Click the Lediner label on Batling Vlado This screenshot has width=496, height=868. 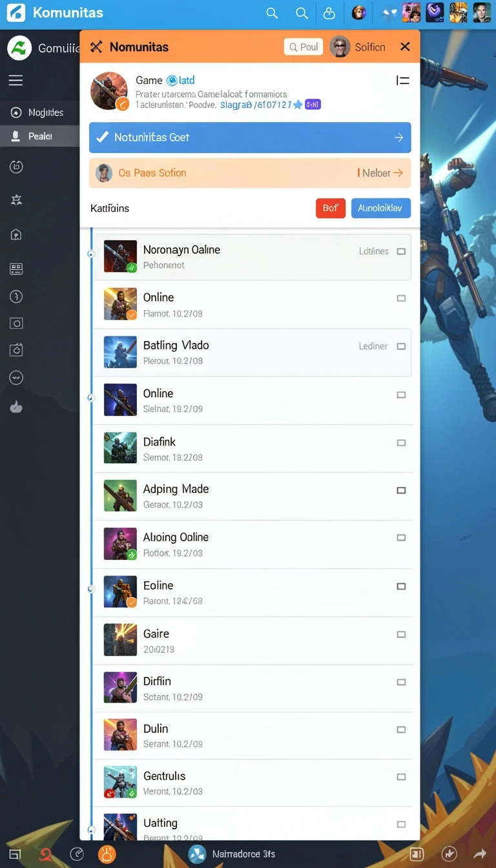[373, 346]
